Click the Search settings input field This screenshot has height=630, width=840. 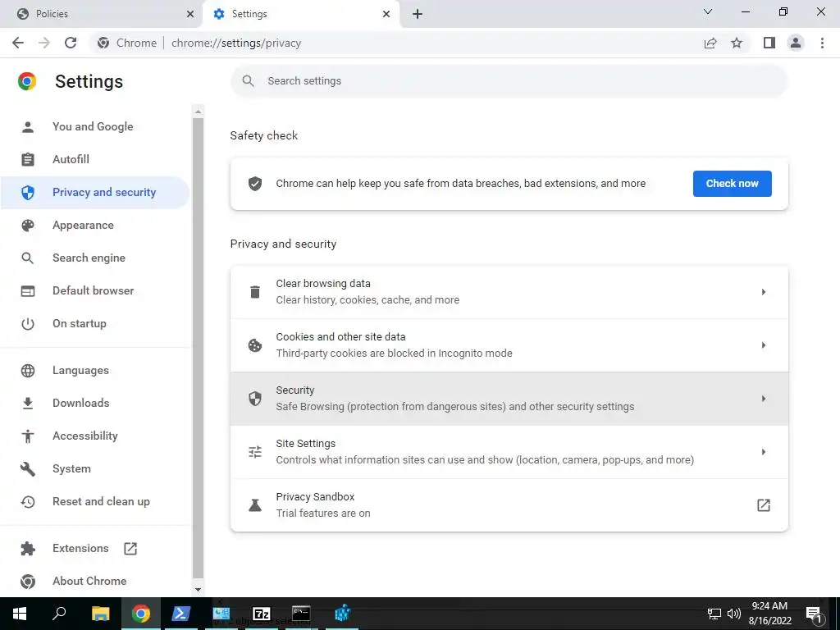[509, 81]
